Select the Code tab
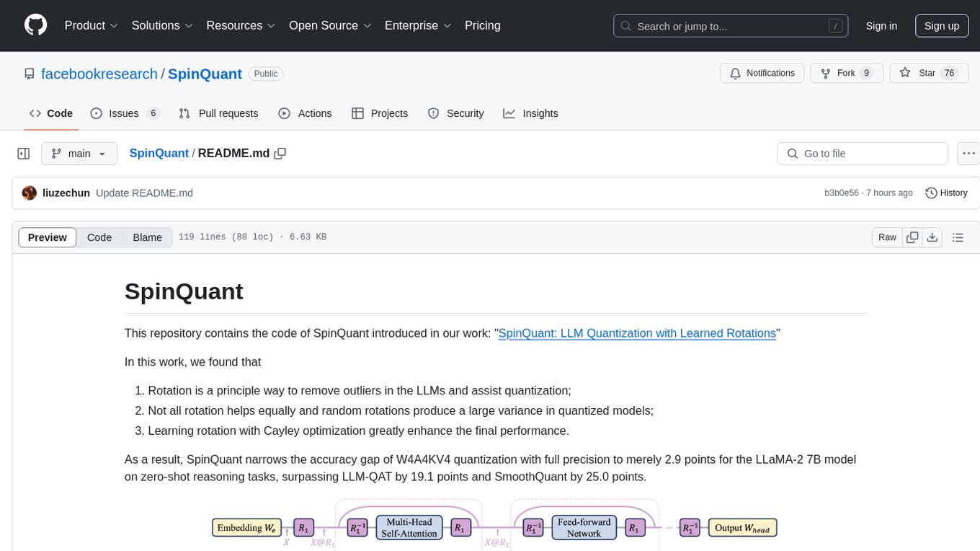This screenshot has height=551, width=980. (x=51, y=113)
